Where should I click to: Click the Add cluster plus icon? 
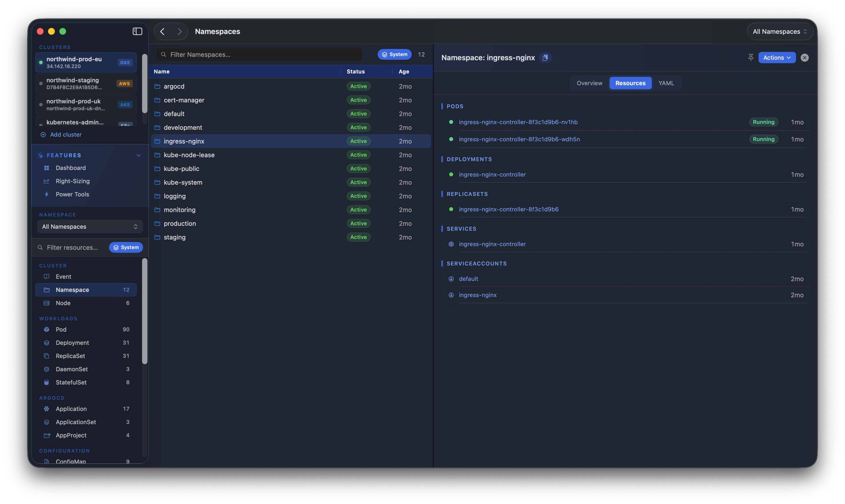click(43, 135)
